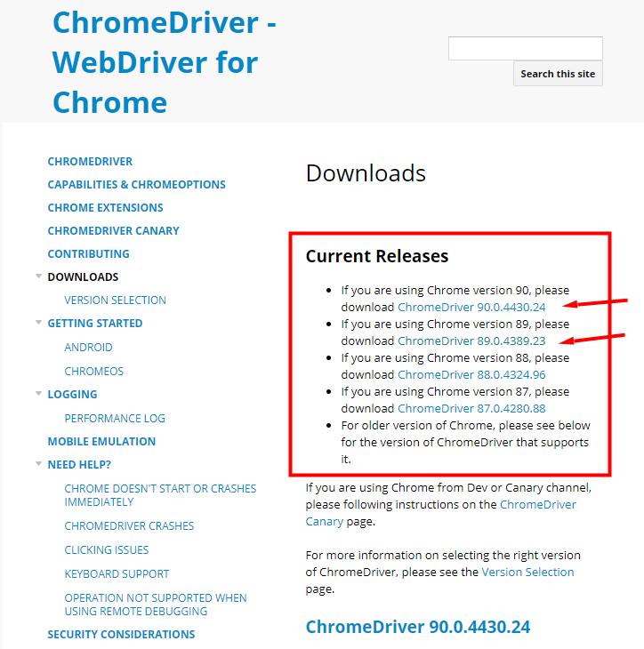
Task: Follow the Version Selection link in the paragraph
Action: click(527, 572)
